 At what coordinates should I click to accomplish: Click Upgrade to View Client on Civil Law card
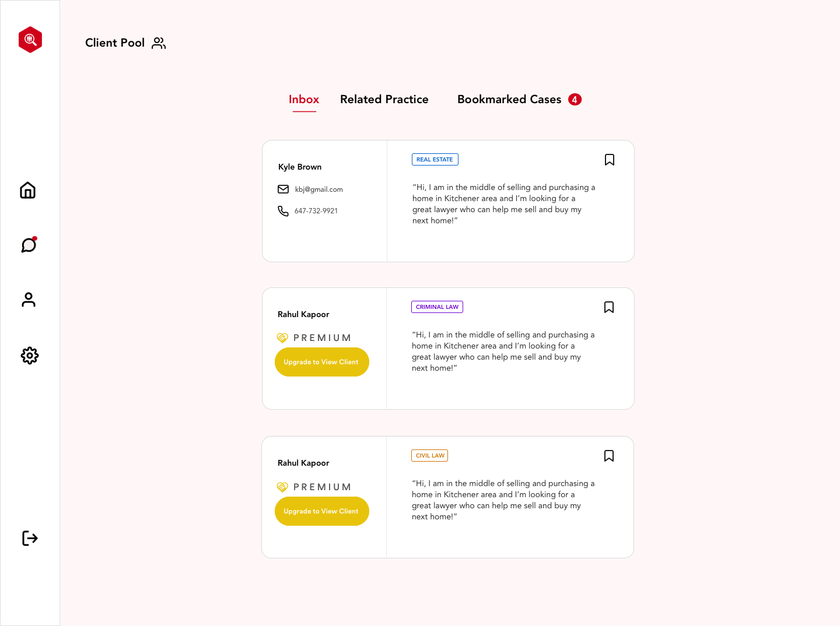[322, 511]
